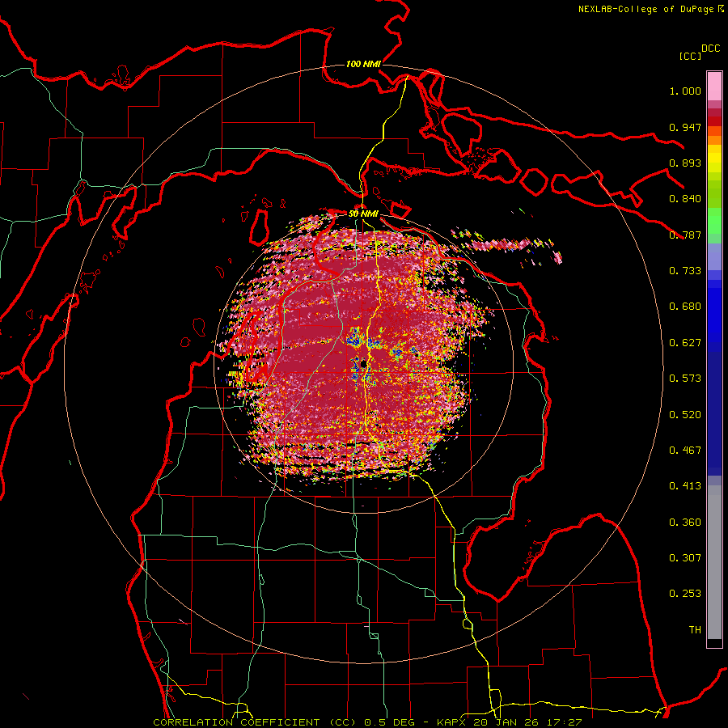Image resolution: width=728 pixels, height=728 pixels.
Task: Click the 0.680 color scale value
Action: coord(685,307)
